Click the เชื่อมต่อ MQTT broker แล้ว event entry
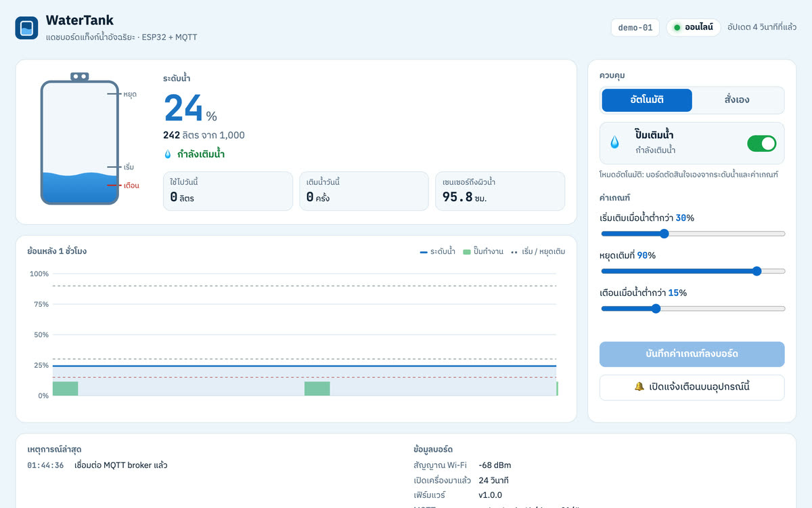The height and width of the screenshot is (508, 812). pos(121,465)
